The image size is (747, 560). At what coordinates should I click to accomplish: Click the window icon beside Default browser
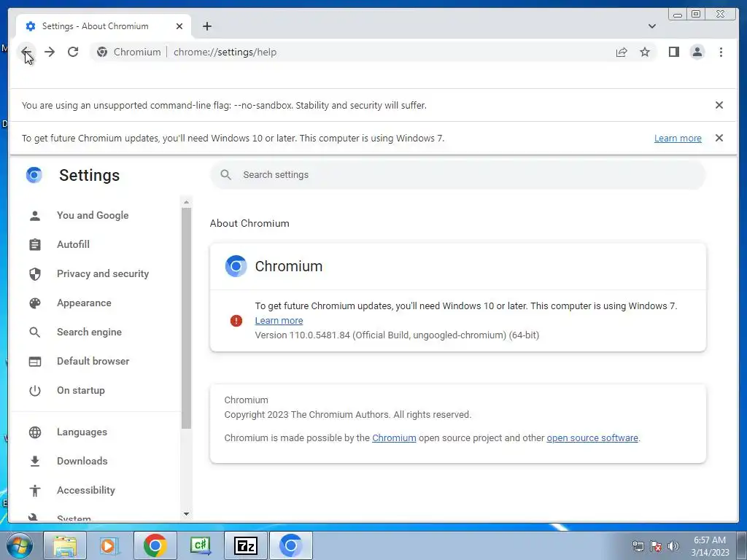(35, 362)
